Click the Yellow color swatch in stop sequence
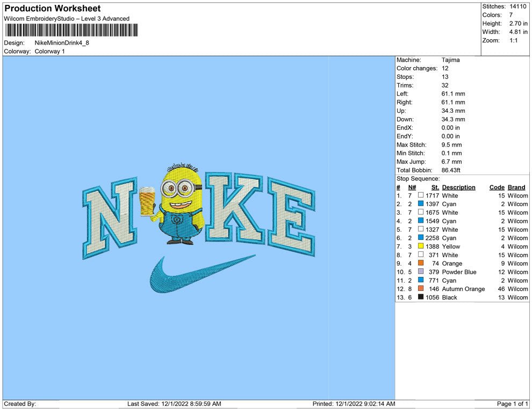Viewport: 532px width, 409px height. pos(421,246)
